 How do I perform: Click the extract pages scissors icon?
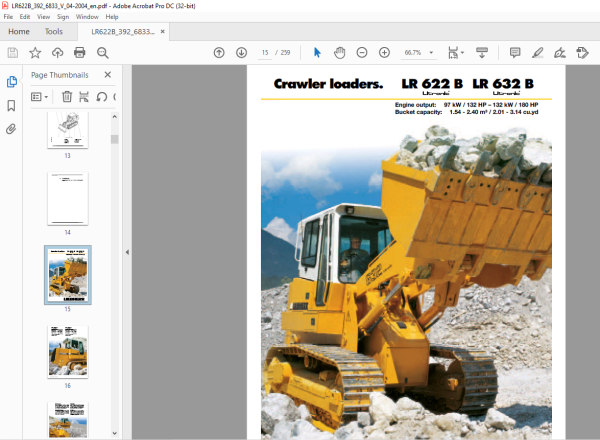click(84, 97)
